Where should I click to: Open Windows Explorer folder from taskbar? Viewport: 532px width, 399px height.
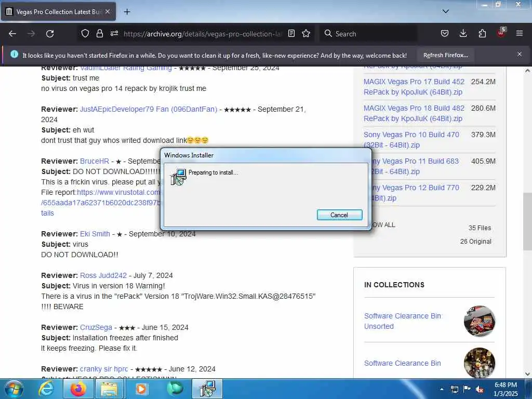(109, 389)
